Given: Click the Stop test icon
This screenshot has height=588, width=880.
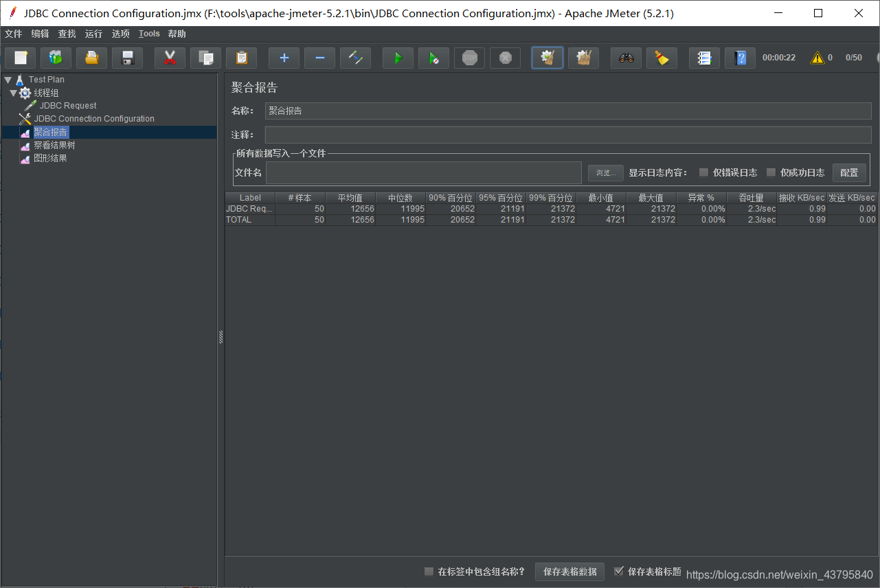Looking at the screenshot, I should click(x=469, y=58).
